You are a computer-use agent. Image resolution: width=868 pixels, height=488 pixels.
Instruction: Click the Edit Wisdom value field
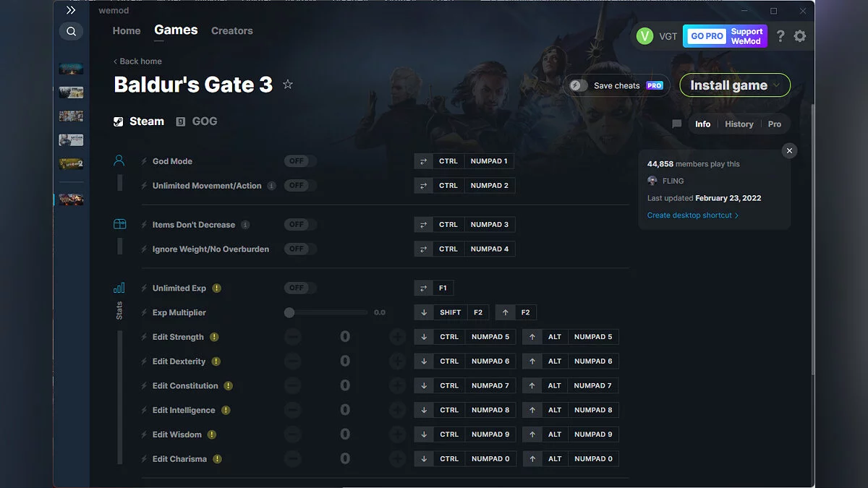point(345,435)
